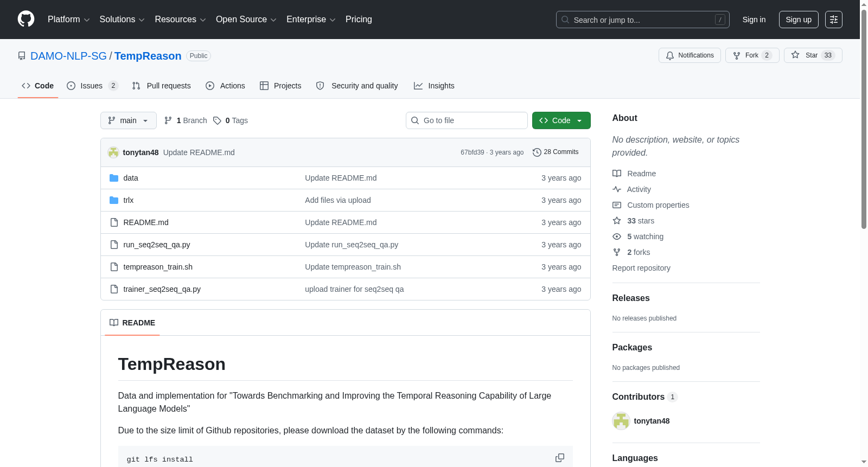Click the book icon next to Readme
This screenshot has height=467, width=868.
(617, 174)
